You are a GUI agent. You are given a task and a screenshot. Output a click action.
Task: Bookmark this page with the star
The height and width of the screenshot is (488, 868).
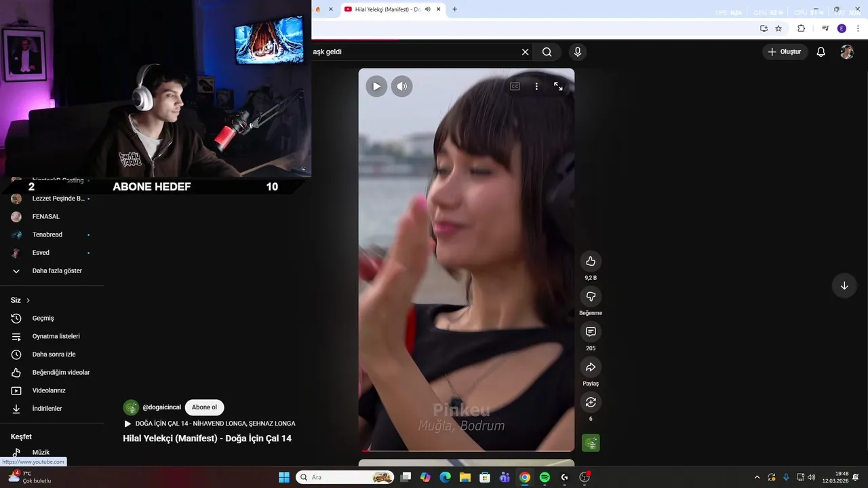(778, 28)
